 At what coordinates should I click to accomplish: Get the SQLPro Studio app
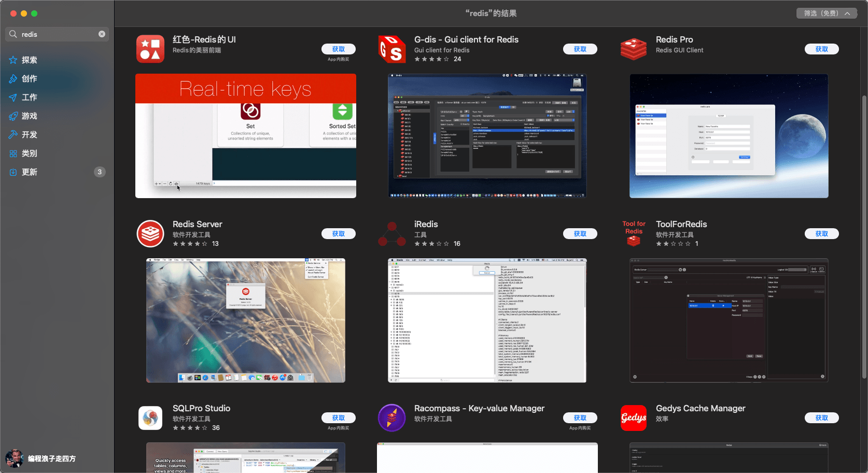coord(339,418)
